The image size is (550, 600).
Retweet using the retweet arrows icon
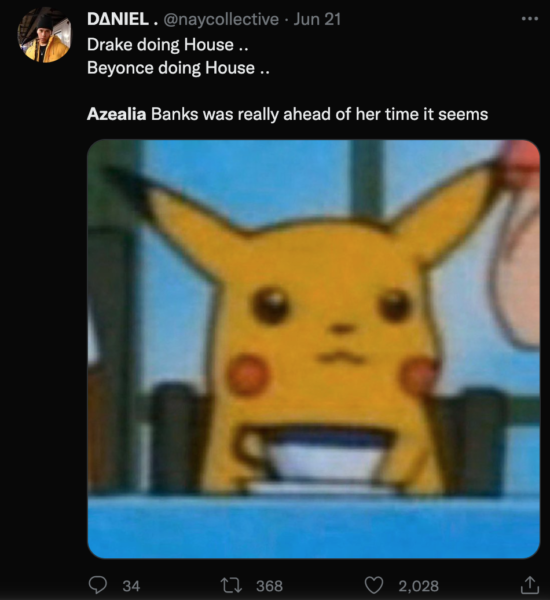point(232,585)
